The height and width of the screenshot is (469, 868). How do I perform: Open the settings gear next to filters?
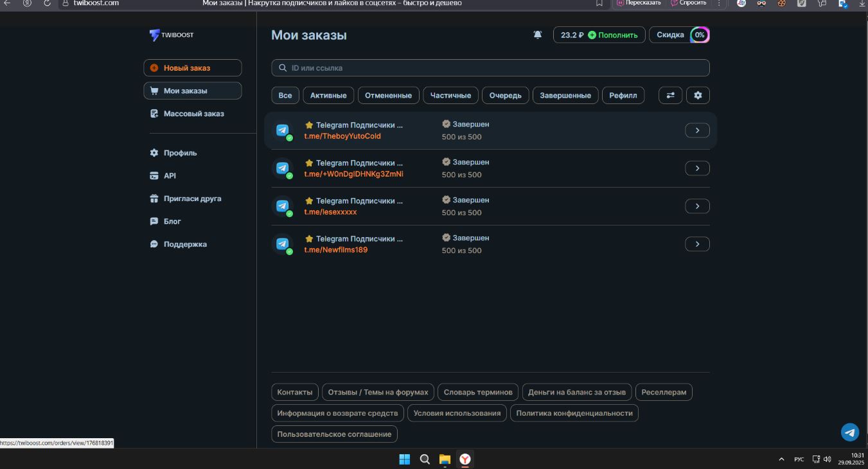click(x=698, y=95)
